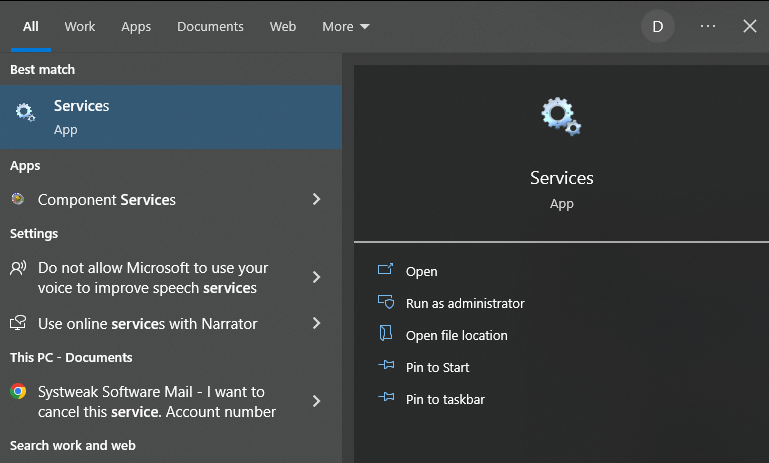Switch to the All search tab

(x=30, y=26)
